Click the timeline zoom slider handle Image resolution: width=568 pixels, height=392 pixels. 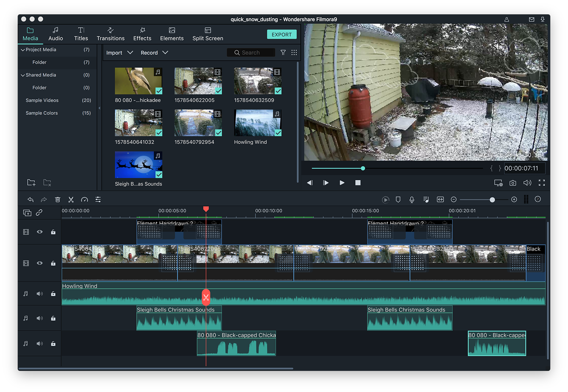click(492, 200)
